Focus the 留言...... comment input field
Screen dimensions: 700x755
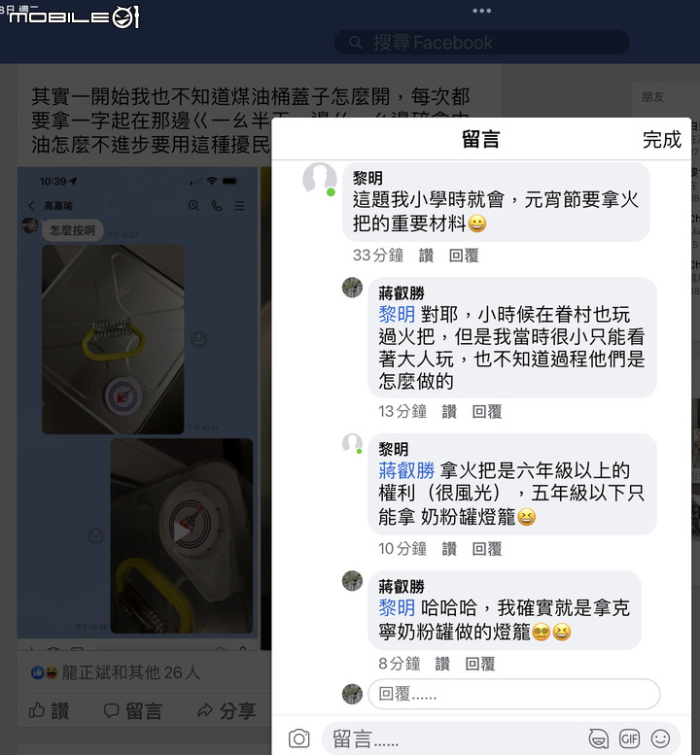click(453, 738)
